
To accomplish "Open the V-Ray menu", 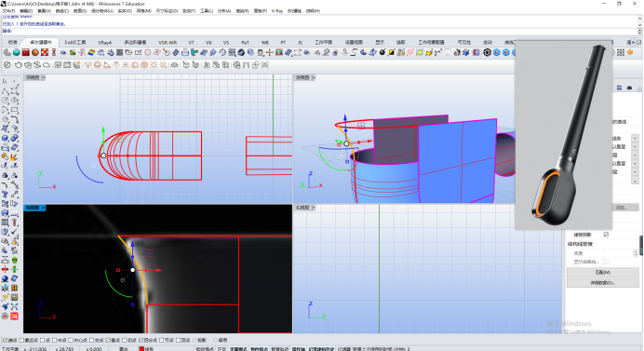I will (x=277, y=10).
